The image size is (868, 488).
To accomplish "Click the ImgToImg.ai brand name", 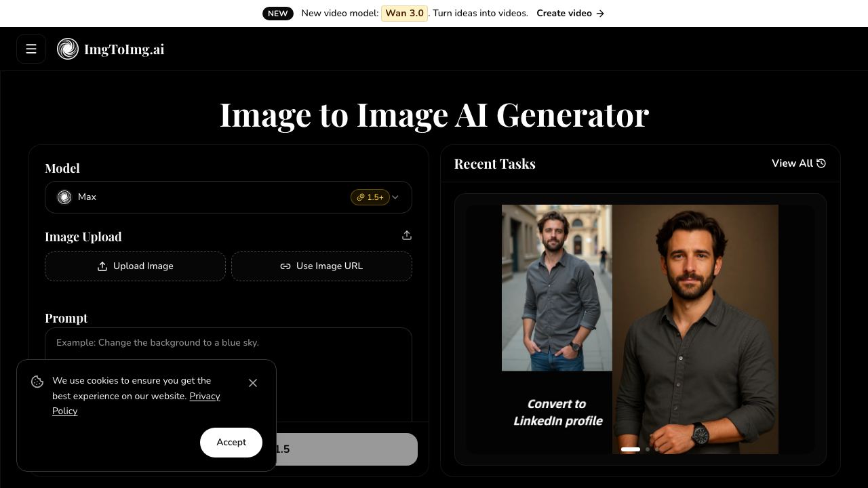I will 124,49.
